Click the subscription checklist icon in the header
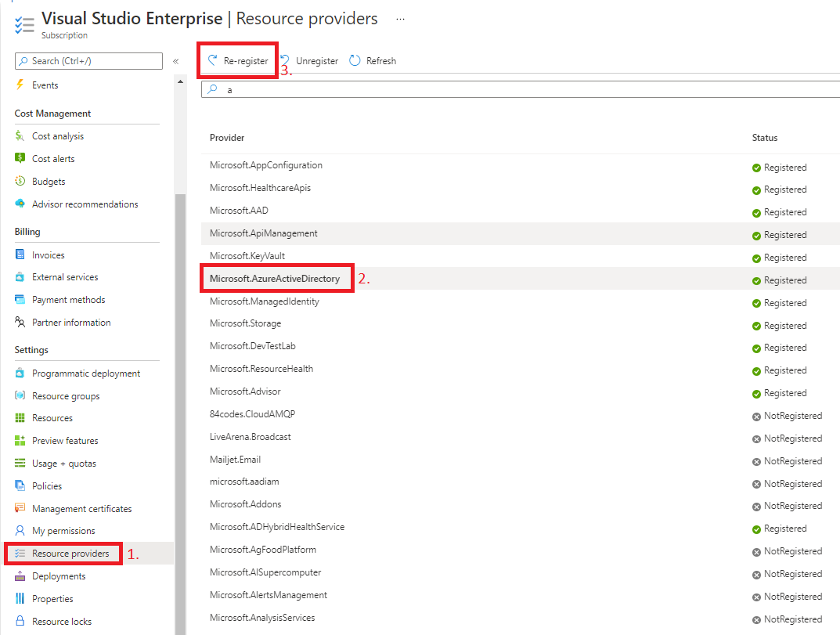This screenshot has width=840, height=635. (x=24, y=25)
